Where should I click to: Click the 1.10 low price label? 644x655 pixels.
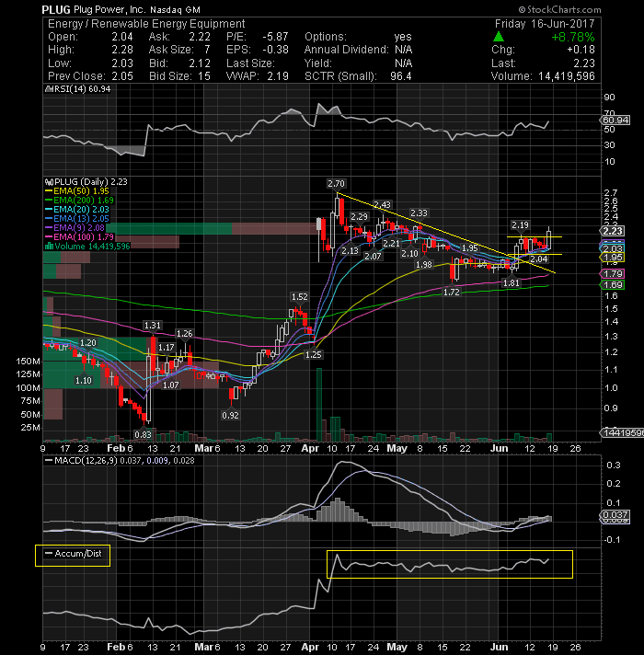point(84,381)
